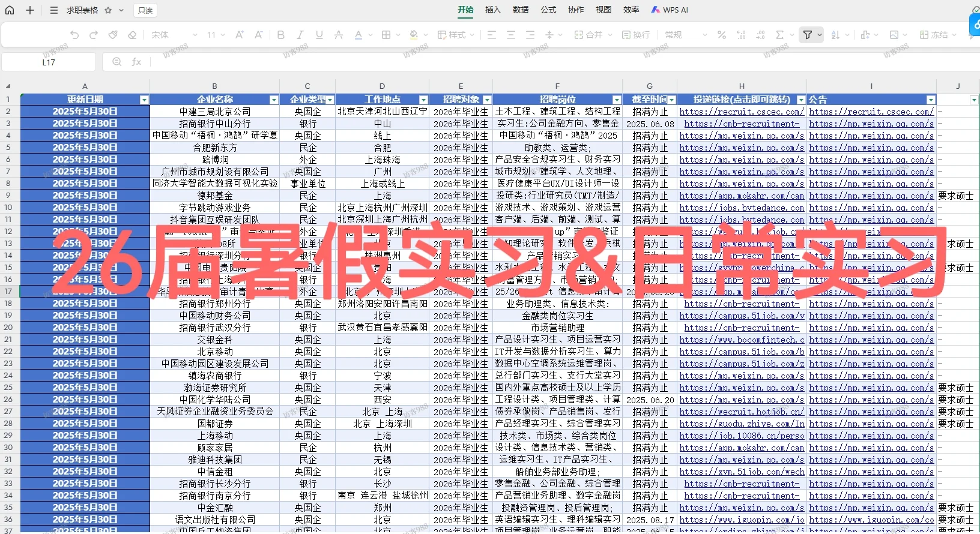Click the name box showing L17
The width and height of the screenshot is (980, 534).
click(x=49, y=62)
